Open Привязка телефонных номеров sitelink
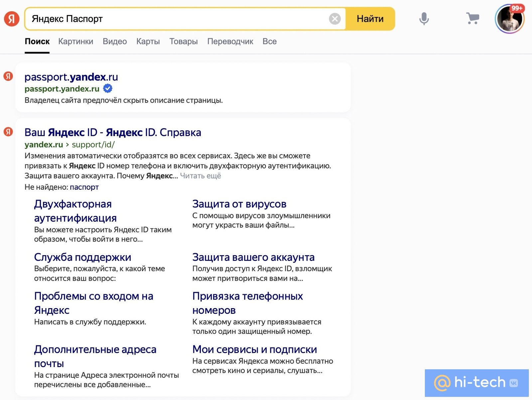This screenshot has height=400, width=532. click(x=248, y=303)
